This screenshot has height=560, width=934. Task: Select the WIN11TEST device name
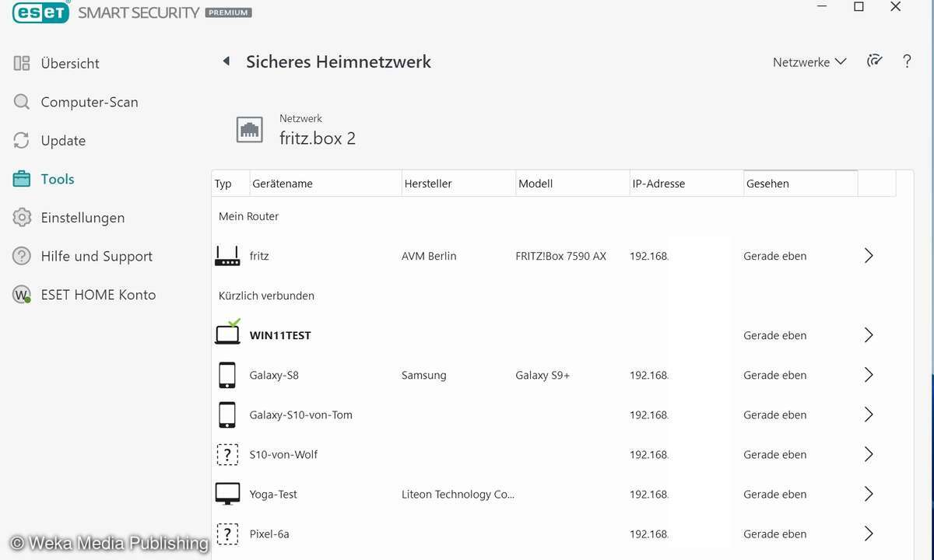[x=280, y=335]
